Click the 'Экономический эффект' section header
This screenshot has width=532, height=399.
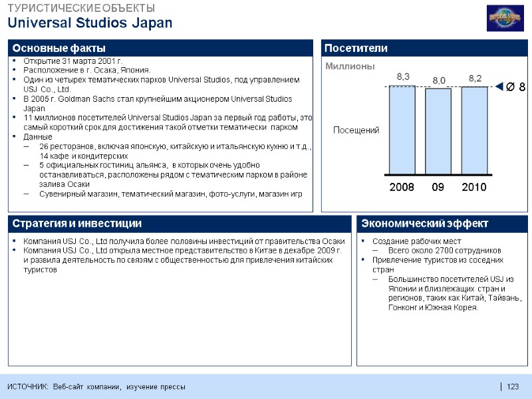[x=442, y=223]
